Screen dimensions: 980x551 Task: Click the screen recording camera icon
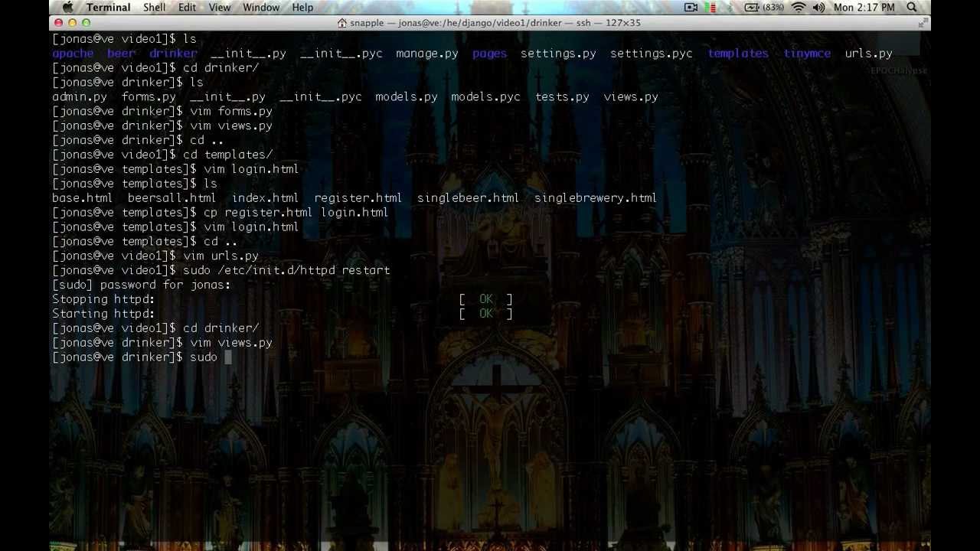point(691,7)
